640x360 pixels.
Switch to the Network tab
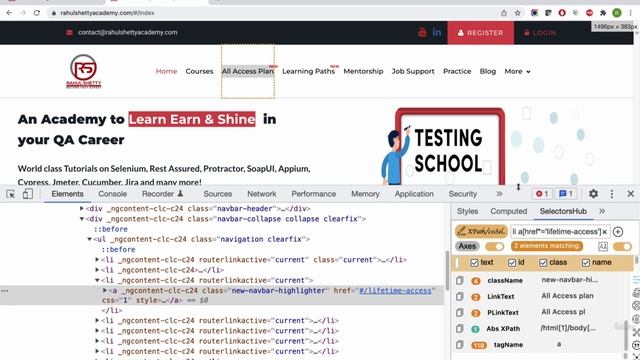262,194
